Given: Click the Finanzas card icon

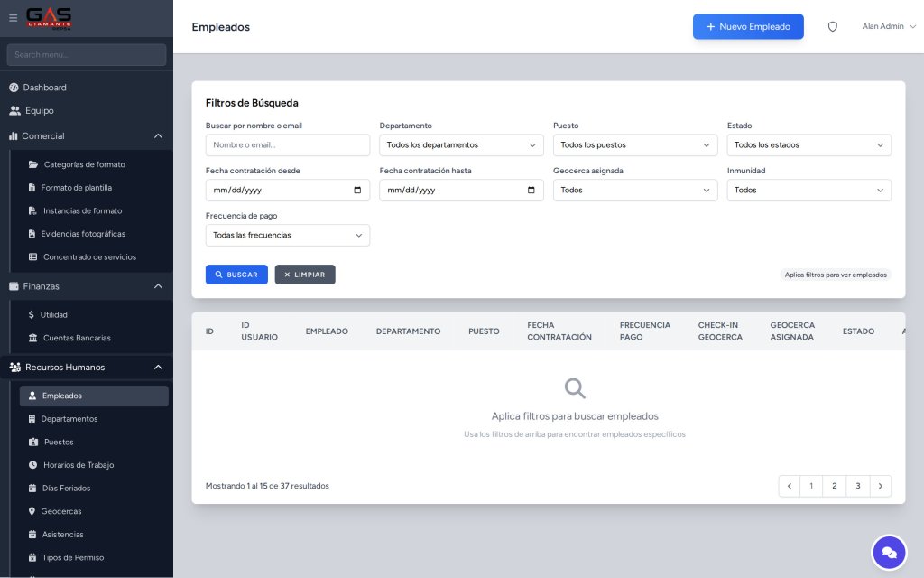Looking at the screenshot, I should pyautogui.click(x=14, y=286).
